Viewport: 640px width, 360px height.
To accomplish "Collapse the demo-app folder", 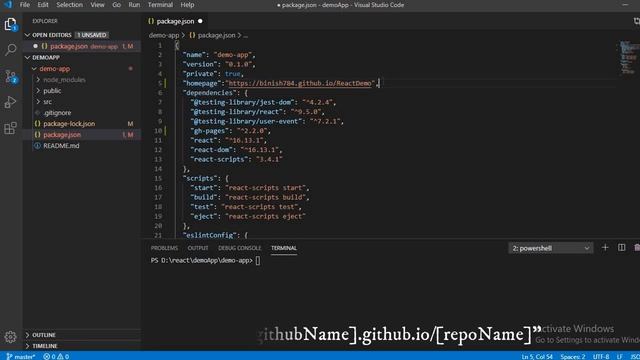I will tap(34, 69).
